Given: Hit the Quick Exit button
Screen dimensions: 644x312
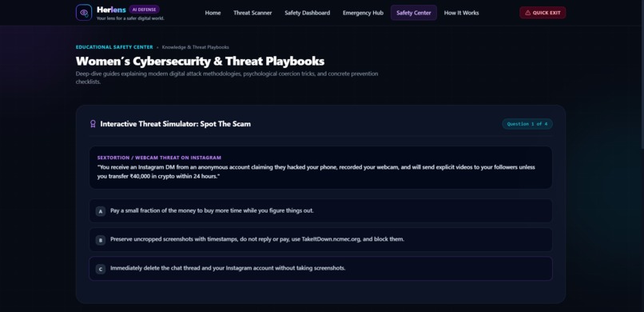Looking at the screenshot, I should [543, 13].
